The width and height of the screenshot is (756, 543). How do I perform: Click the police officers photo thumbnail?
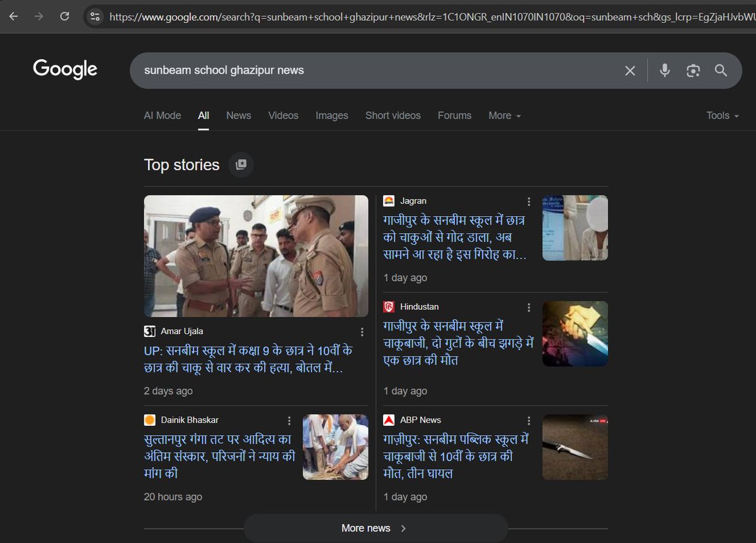pyautogui.click(x=256, y=256)
